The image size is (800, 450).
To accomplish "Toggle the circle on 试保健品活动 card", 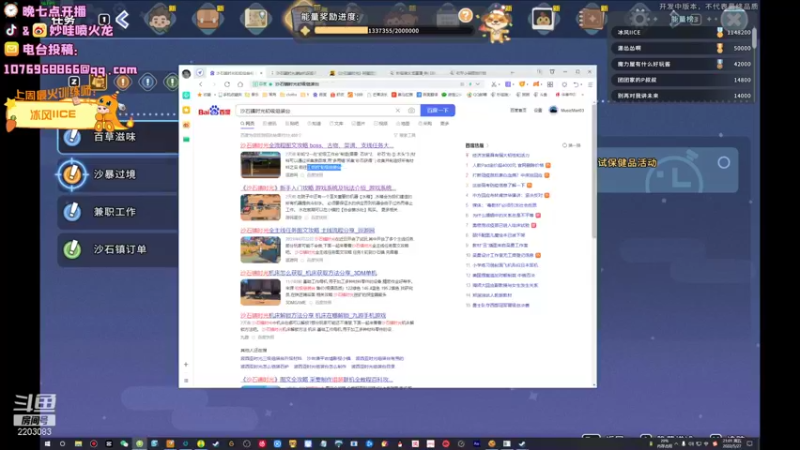I will [x=723, y=163].
